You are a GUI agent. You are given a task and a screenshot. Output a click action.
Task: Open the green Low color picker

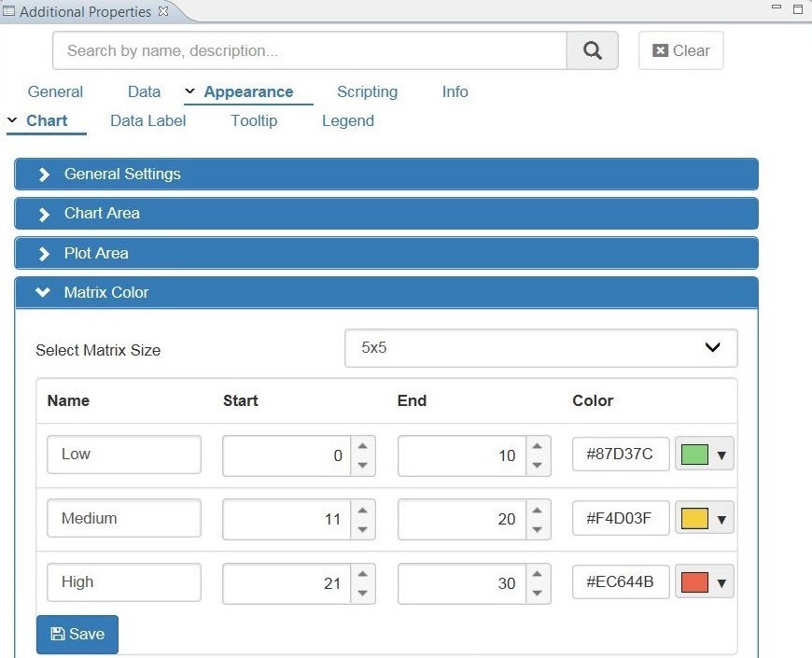[x=704, y=455]
